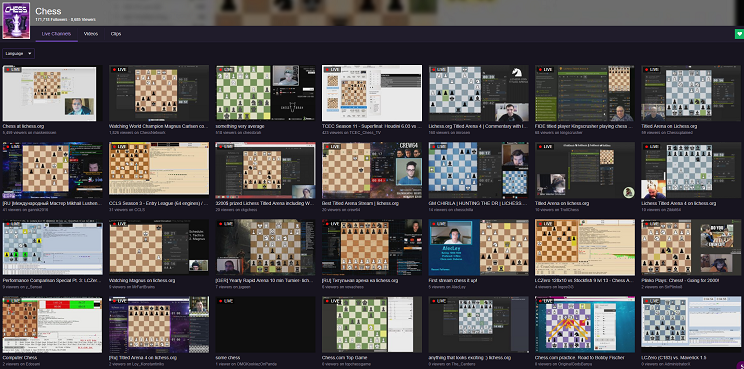Screen dimensions: 744x369
Task: Click the 'some chess' title link
Action: point(228,358)
